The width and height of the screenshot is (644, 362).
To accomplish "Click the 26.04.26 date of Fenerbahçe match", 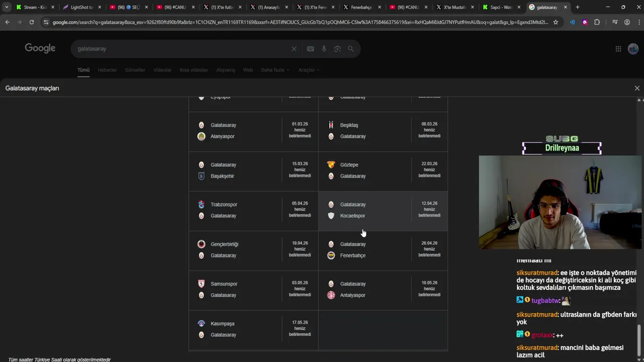I will pos(429,243).
